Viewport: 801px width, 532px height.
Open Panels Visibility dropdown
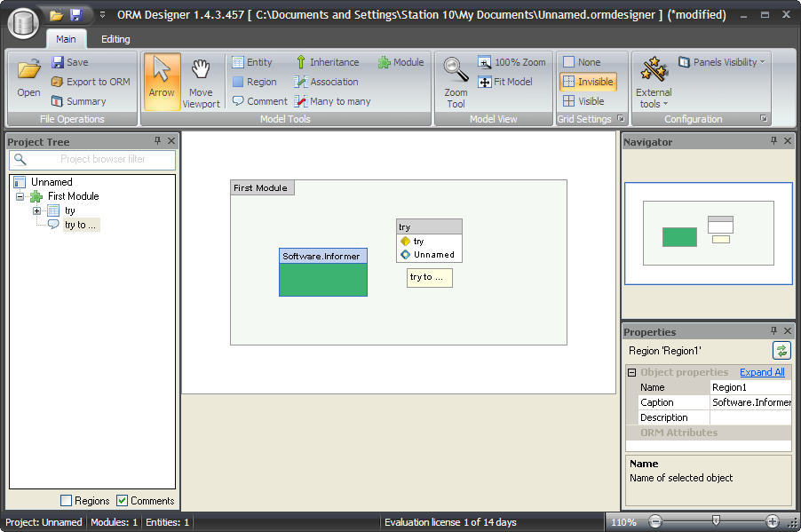(x=721, y=62)
